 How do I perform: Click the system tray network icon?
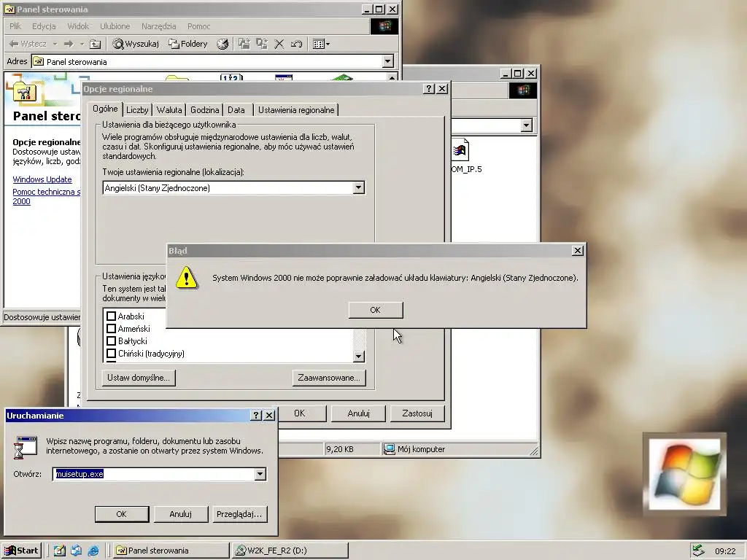tap(698, 551)
